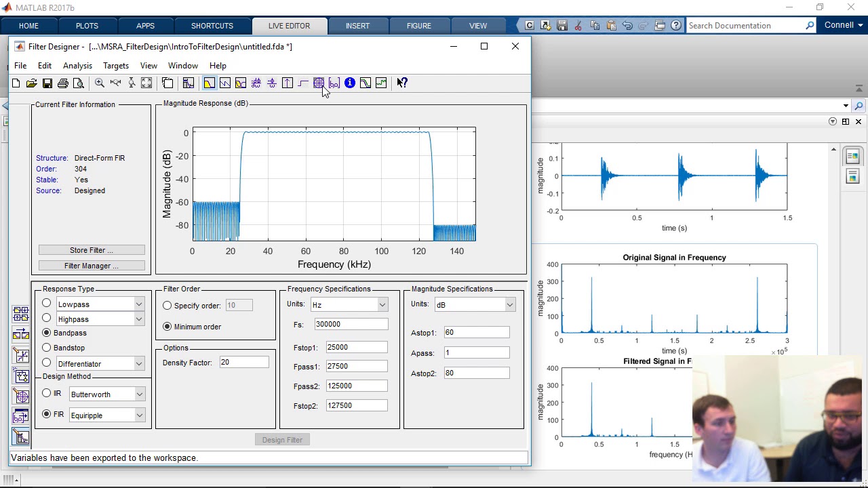This screenshot has width=868, height=488.
Task: Open the Analysis menu
Action: pos(77,66)
